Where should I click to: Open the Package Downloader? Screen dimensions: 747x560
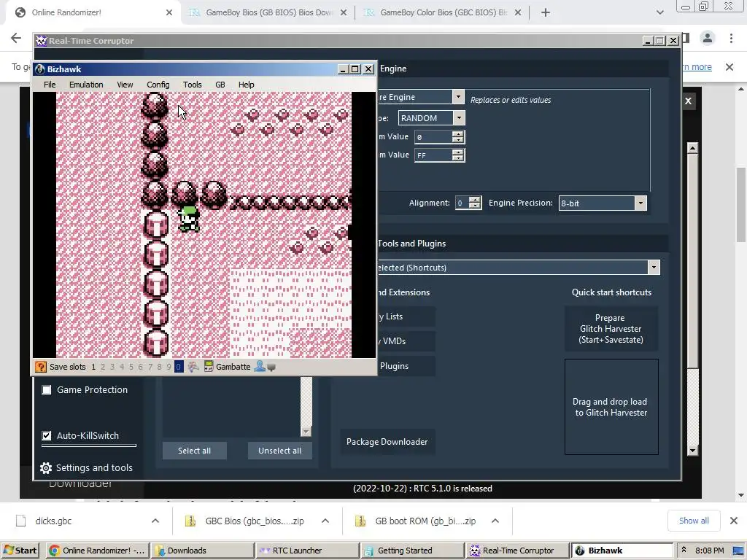tap(387, 442)
